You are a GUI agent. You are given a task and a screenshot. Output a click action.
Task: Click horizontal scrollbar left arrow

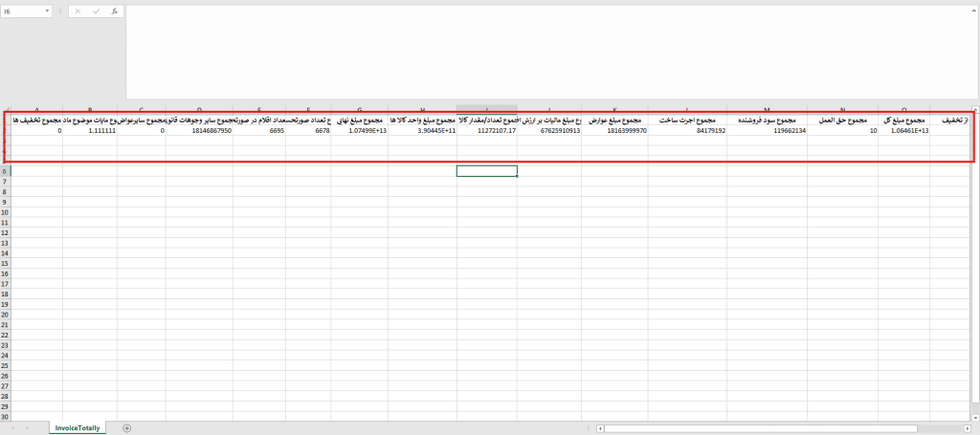pyautogui.click(x=599, y=428)
